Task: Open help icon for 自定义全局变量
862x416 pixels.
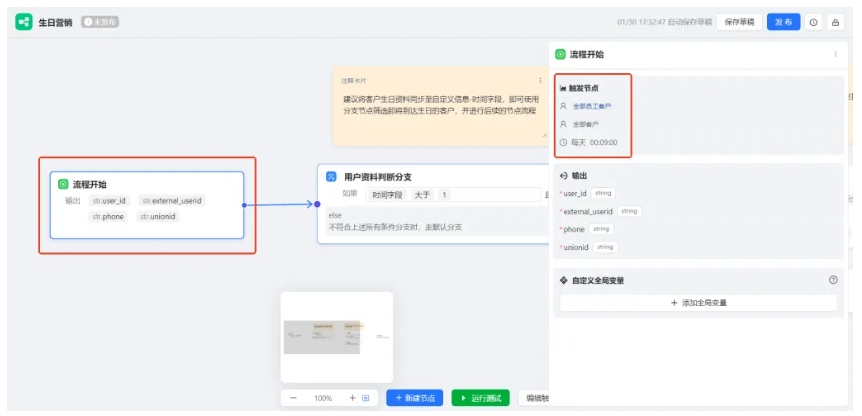Action: coord(833,280)
